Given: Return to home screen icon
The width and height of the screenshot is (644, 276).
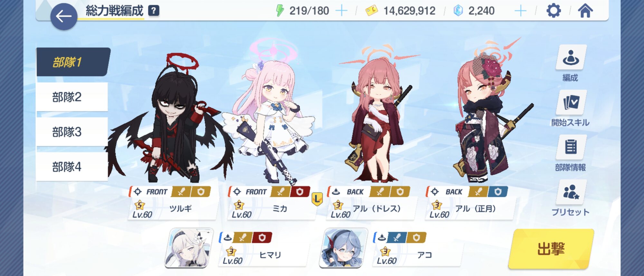Looking at the screenshot, I should pyautogui.click(x=585, y=11).
